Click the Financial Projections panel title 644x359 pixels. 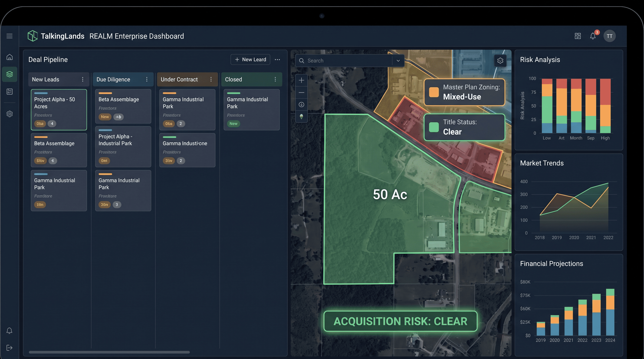(x=552, y=264)
